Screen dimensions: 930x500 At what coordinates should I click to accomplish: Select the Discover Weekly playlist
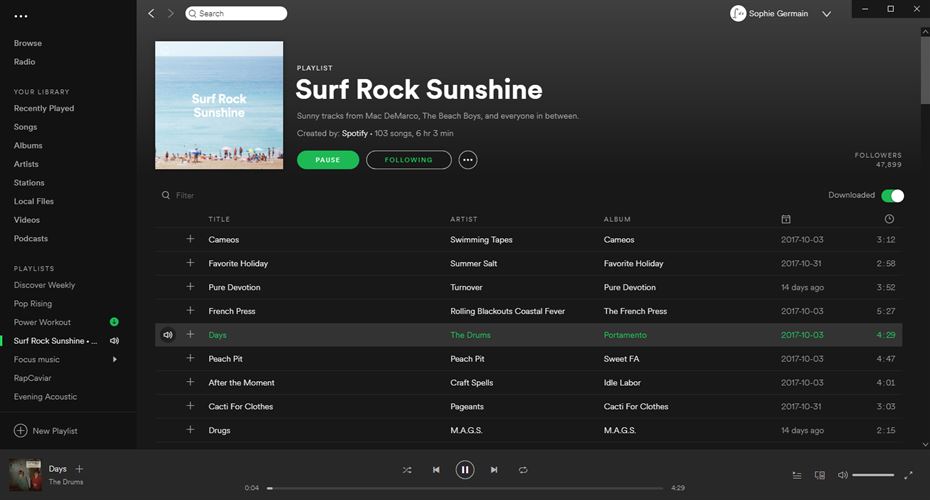click(44, 285)
